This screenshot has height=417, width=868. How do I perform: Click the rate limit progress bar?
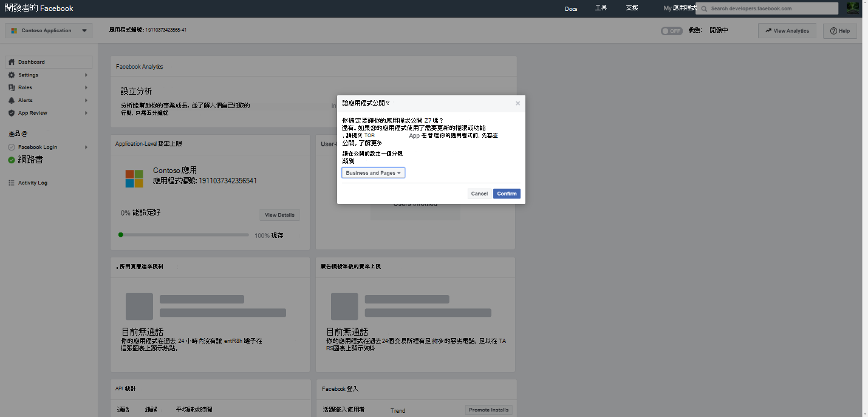pyautogui.click(x=184, y=234)
